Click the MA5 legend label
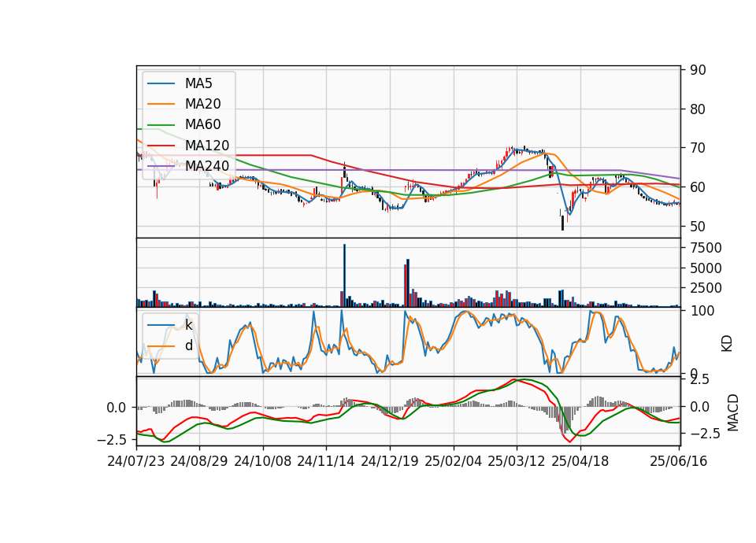Viewport: 756px width, 543px height. tap(198, 83)
